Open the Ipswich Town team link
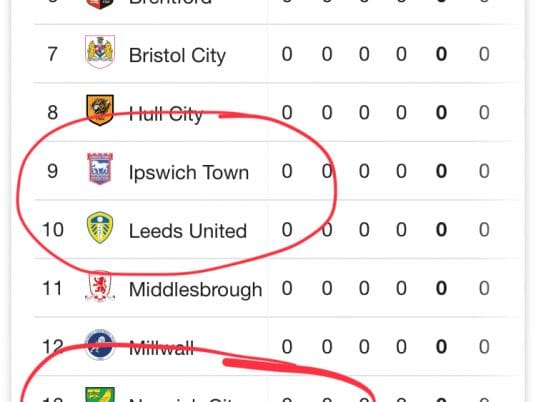The height and width of the screenshot is (402, 536). coord(189,173)
